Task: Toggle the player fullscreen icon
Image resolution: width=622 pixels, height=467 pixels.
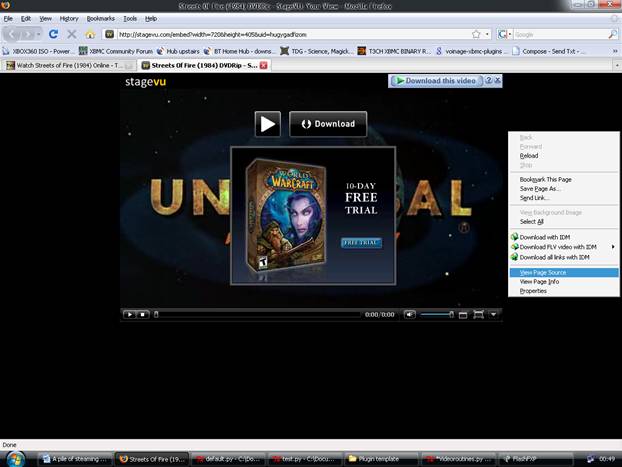Action: click(x=478, y=315)
